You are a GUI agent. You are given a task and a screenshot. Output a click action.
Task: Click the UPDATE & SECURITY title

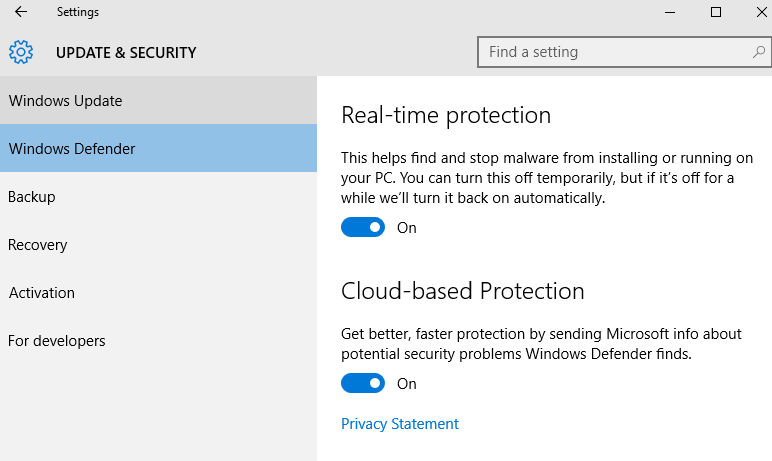click(126, 52)
